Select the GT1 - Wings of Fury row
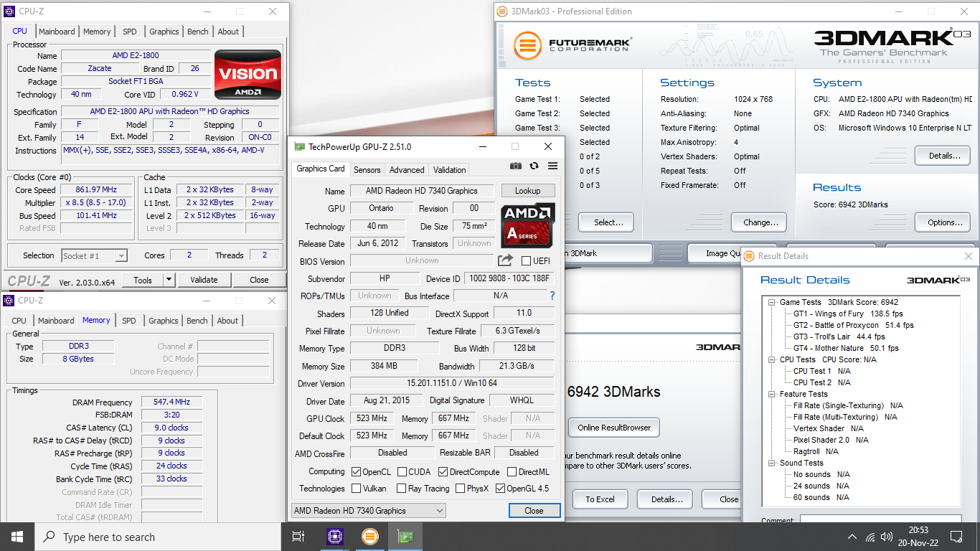 [848, 314]
